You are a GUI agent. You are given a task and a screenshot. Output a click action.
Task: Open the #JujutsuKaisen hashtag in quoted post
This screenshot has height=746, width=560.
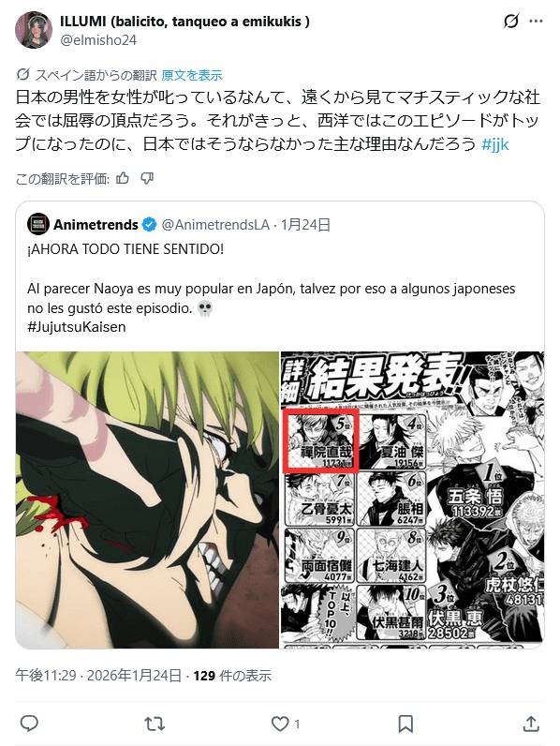click(77, 327)
